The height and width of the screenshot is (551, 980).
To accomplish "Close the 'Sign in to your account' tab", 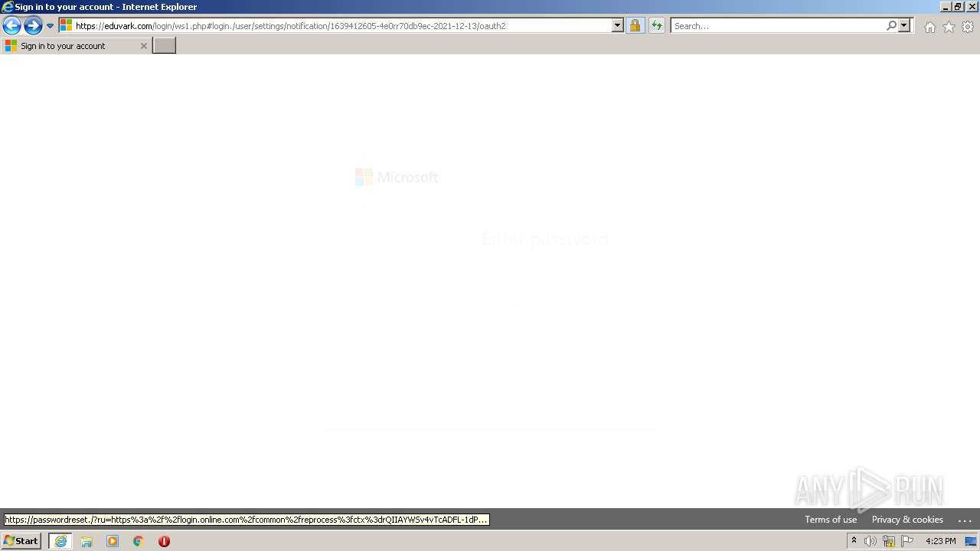I will (143, 46).
